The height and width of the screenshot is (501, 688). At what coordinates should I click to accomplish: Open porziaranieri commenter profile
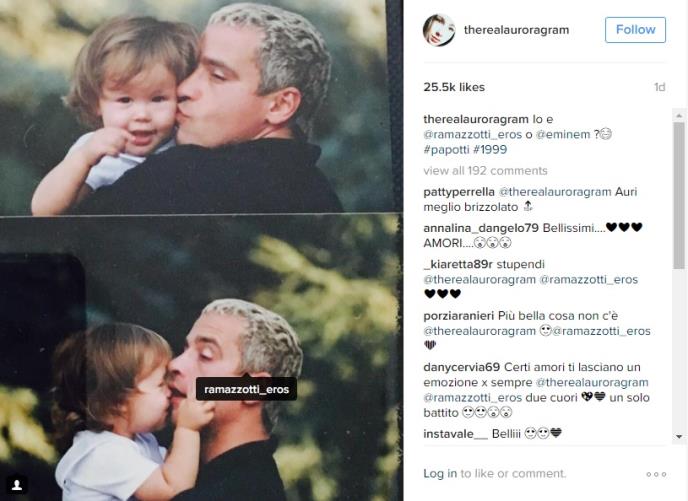(459, 316)
